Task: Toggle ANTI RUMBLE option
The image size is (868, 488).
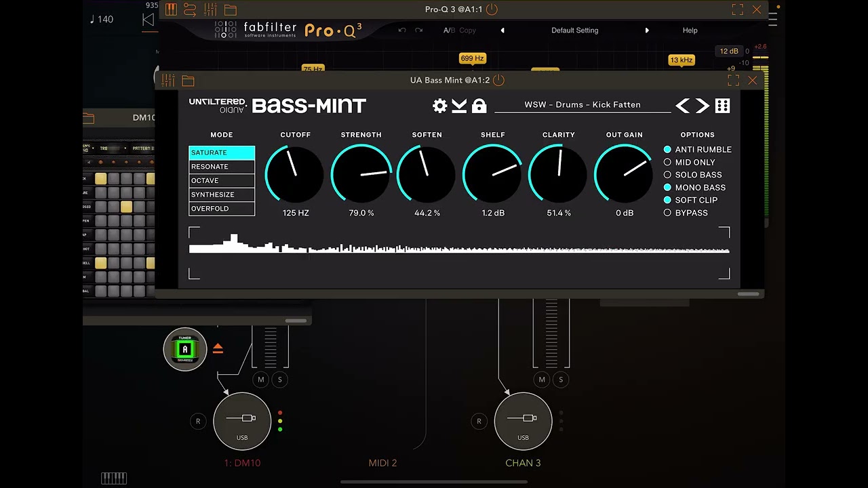Action: (697, 150)
